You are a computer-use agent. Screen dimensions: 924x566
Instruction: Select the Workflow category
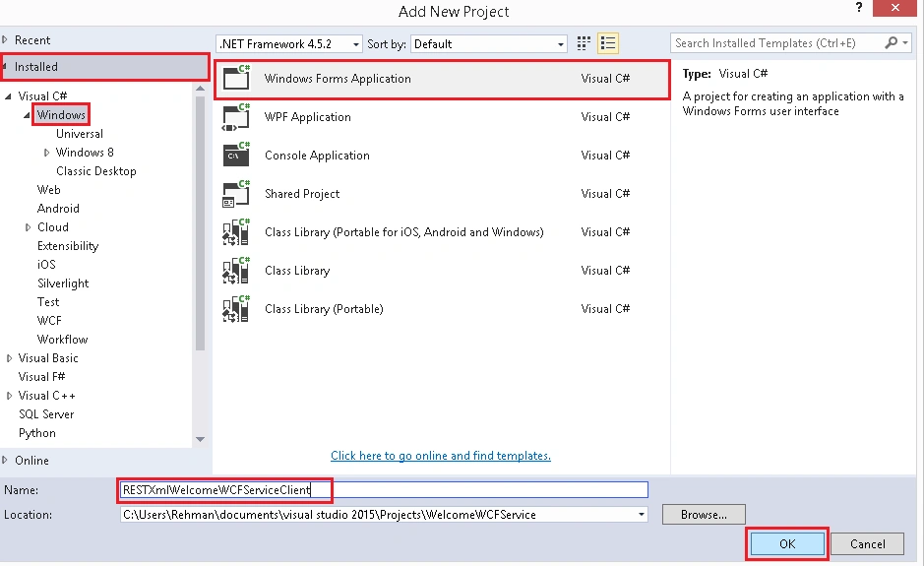pos(62,340)
